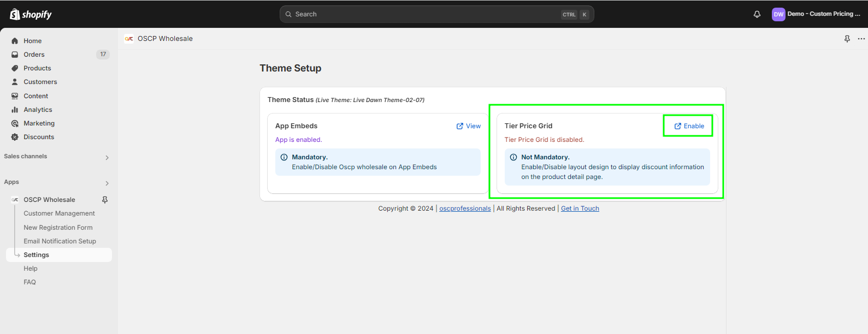The height and width of the screenshot is (334, 868).
Task: Click the Shopify logo
Action: [x=31, y=14]
